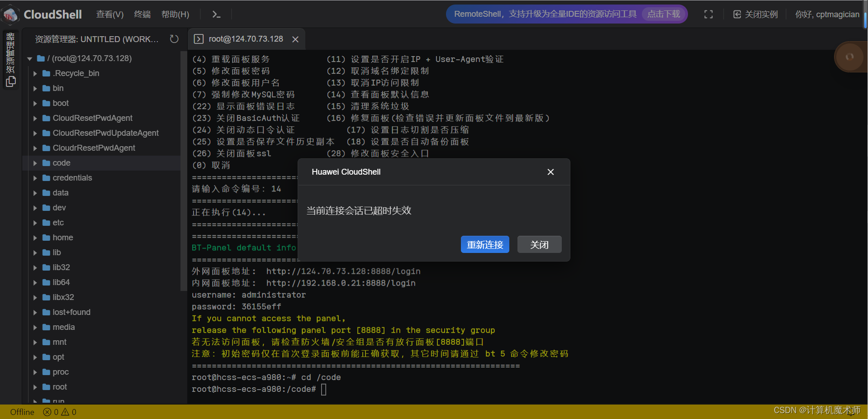Click the floating round assistant icon
This screenshot has height=419, width=868.
(x=850, y=57)
